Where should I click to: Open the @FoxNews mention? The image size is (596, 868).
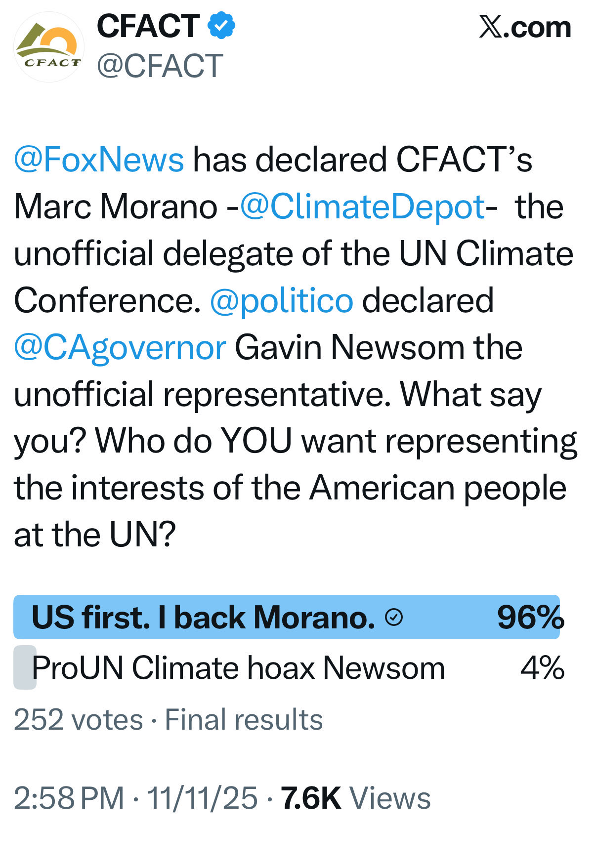coord(99,160)
